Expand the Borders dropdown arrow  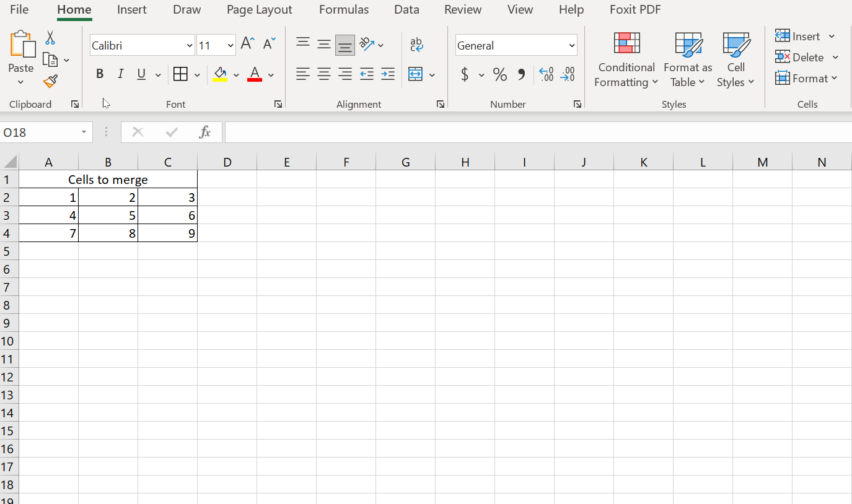click(197, 75)
